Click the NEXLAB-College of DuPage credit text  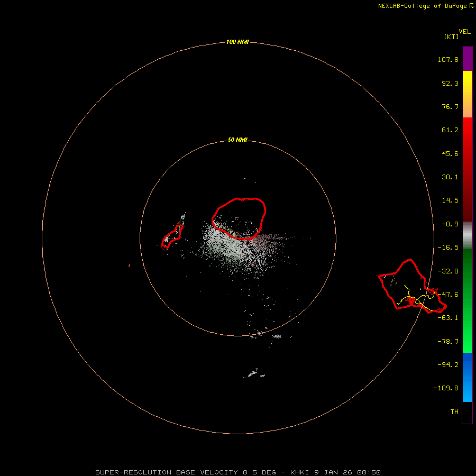tap(422, 6)
